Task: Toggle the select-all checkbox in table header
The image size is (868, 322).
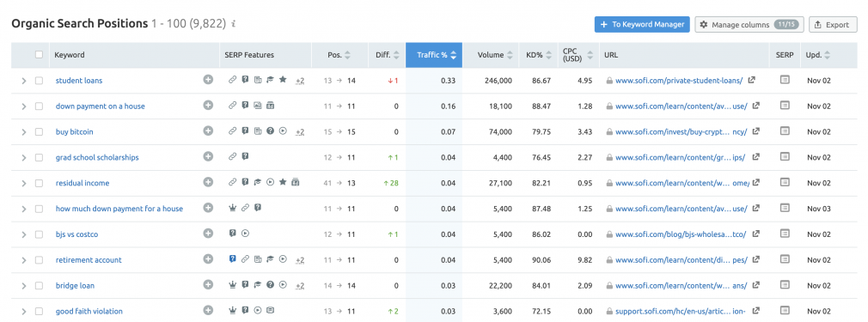Action: point(39,55)
